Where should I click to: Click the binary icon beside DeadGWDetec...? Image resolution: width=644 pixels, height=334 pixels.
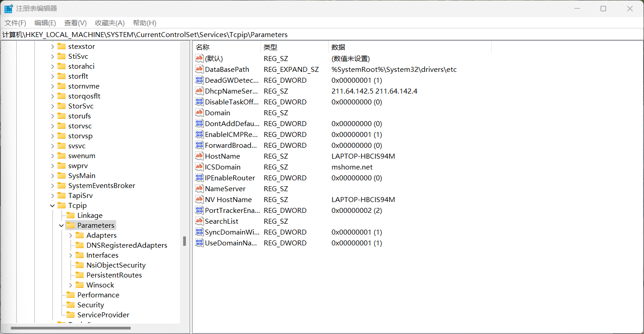point(199,80)
